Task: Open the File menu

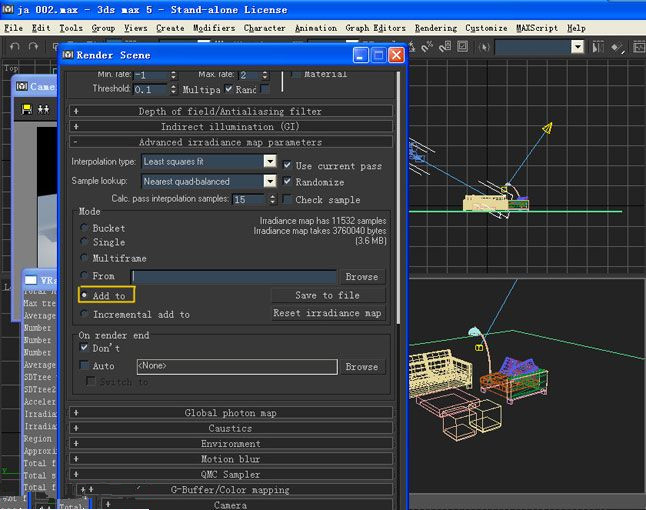Action: tap(13, 28)
